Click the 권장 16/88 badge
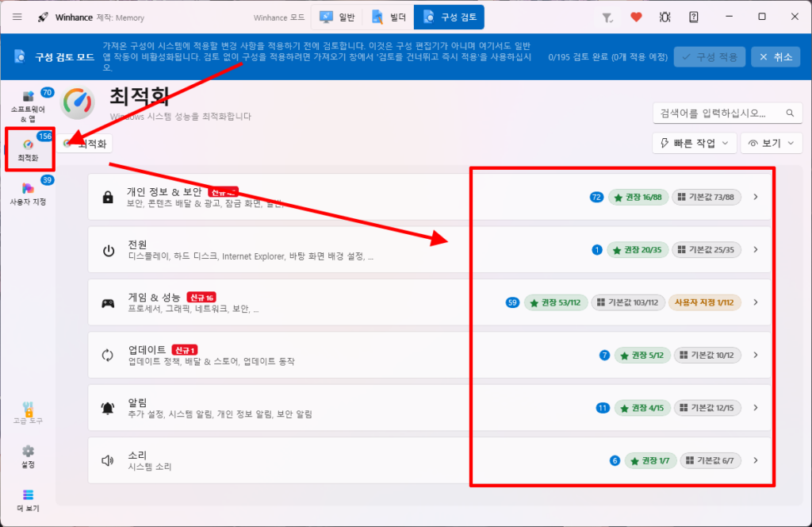The image size is (812, 527). [x=638, y=197]
